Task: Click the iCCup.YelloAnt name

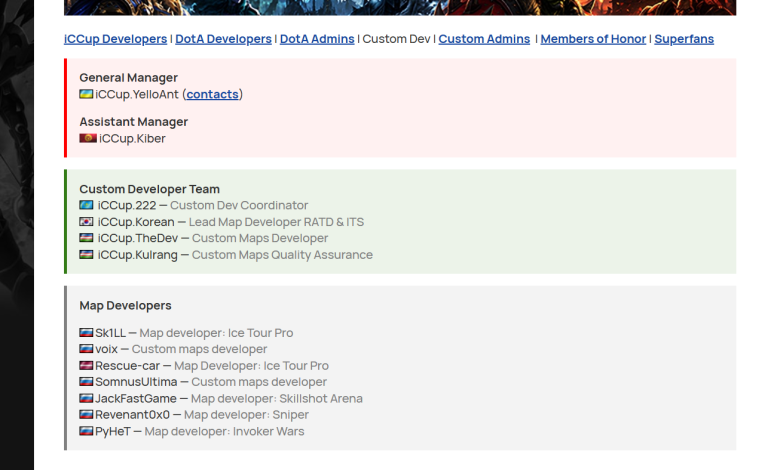Action: pyautogui.click(x=137, y=94)
